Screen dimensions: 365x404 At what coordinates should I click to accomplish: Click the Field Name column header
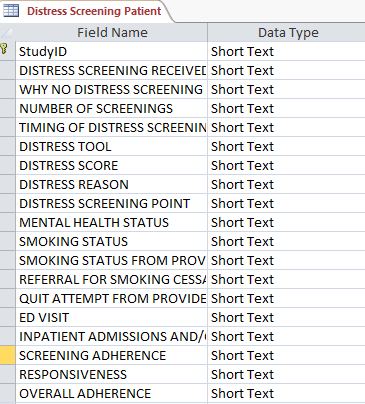pyautogui.click(x=112, y=32)
